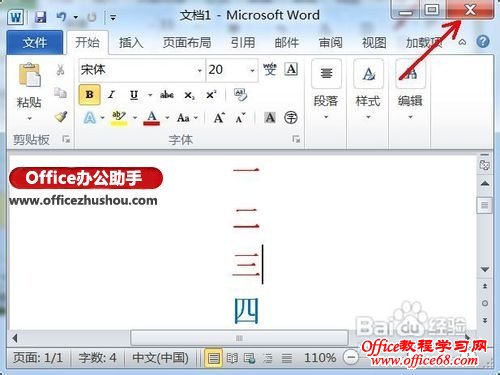Viewport: 500px width, 375px height.
Task: Toggle Bold formatting
Action: (89, 95)
